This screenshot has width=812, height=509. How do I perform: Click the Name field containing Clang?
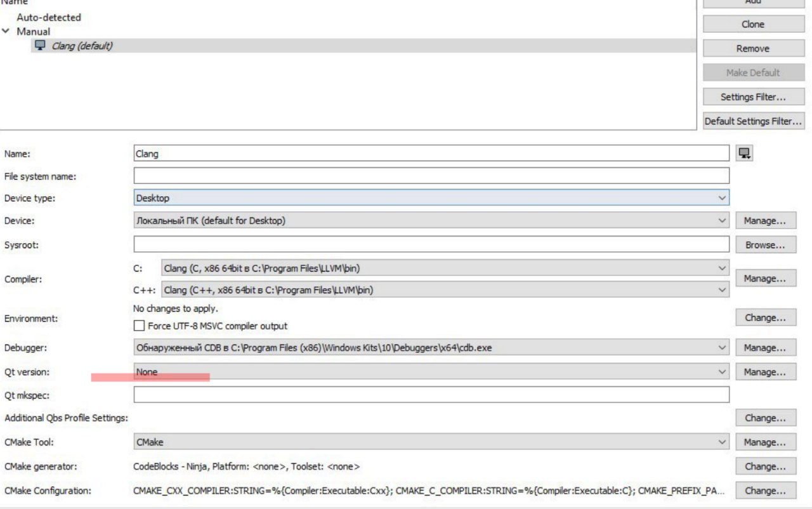(x=431, y=153)
